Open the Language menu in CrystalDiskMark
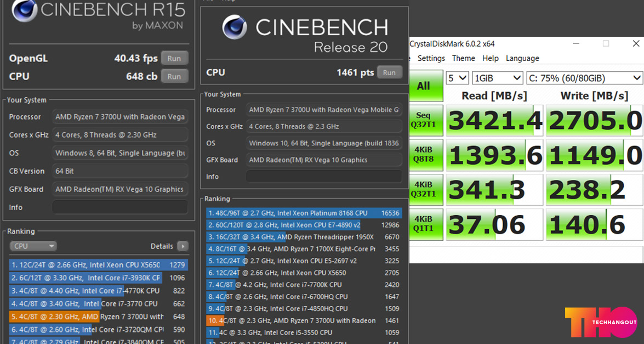Viewport: 644px width, 344px height. [522, 58]
